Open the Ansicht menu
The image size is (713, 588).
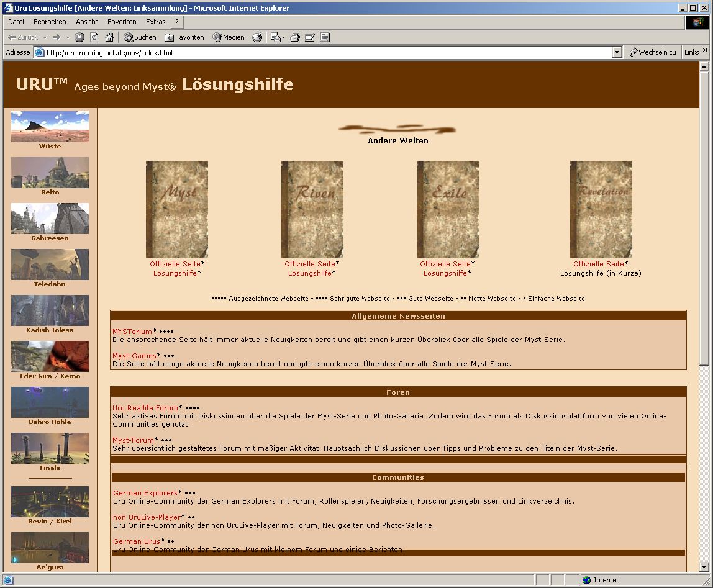tap(87, 22)
